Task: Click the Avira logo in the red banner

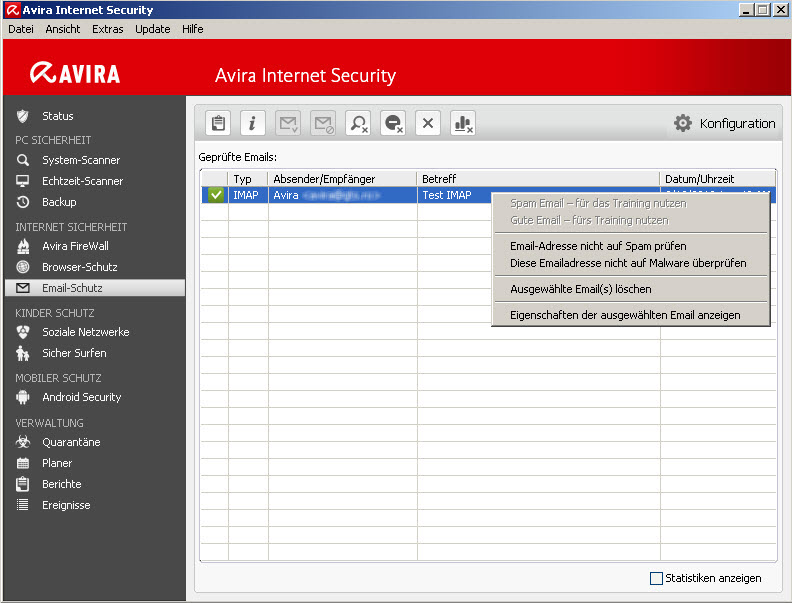Action: pos(75,73)
